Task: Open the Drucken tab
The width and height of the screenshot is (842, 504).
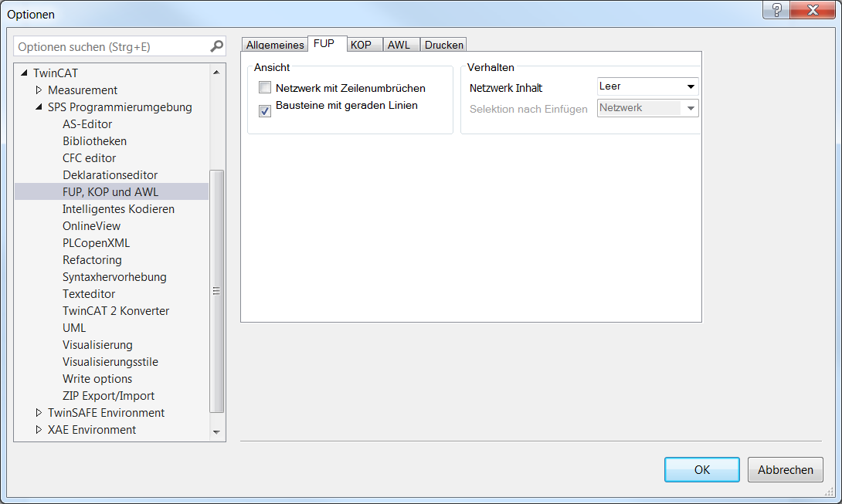Action: point(444,45)
